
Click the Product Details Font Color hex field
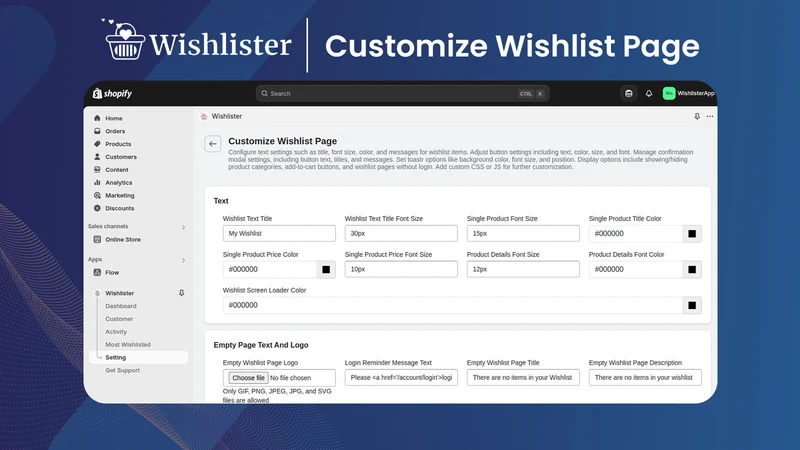pos(636,269)
